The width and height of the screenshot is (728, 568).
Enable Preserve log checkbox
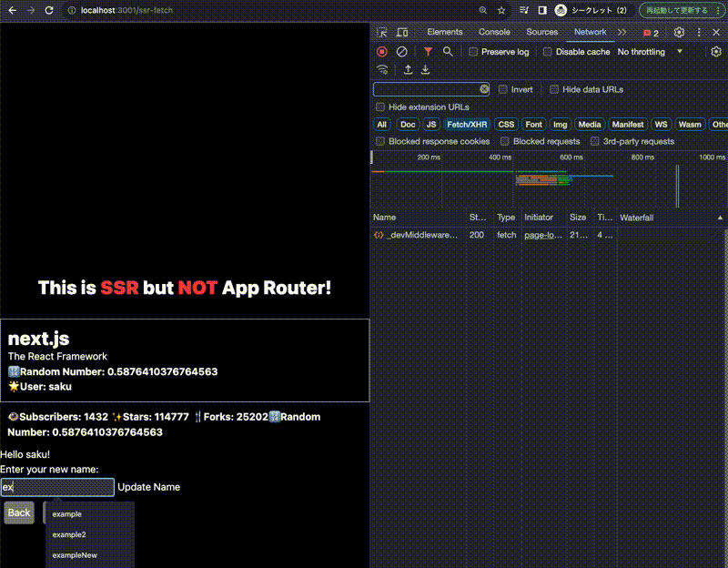click(x=473, y=52)
